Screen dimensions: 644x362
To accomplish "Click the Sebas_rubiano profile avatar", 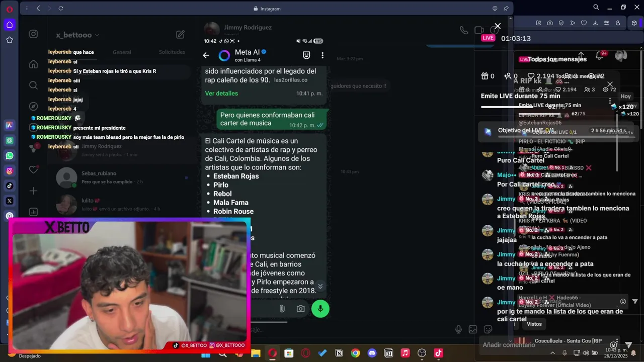I will pyautogui.click(x=66, y=177).
